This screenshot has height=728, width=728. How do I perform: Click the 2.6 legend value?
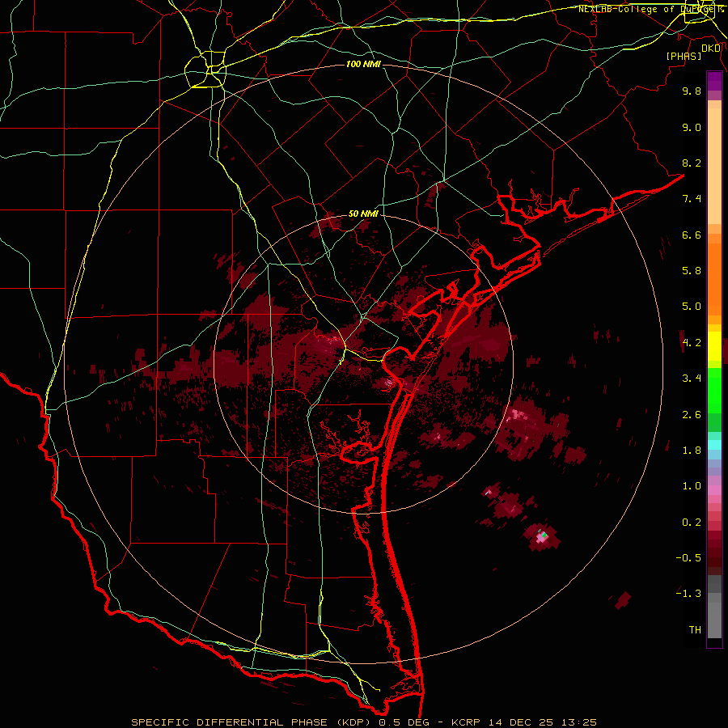[692, 415]
